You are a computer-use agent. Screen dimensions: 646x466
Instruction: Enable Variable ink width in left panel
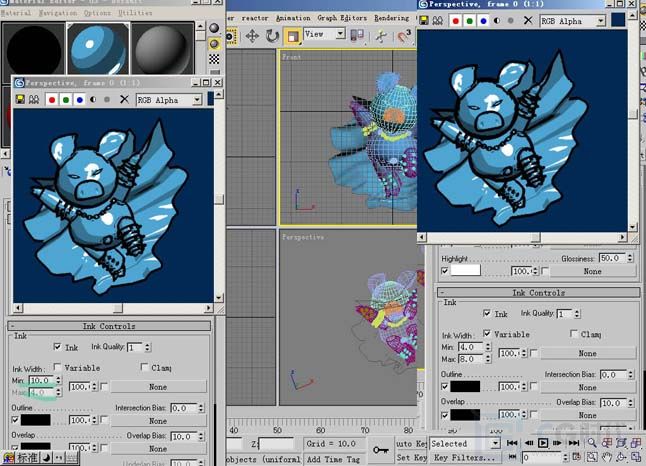coord(57,367)
